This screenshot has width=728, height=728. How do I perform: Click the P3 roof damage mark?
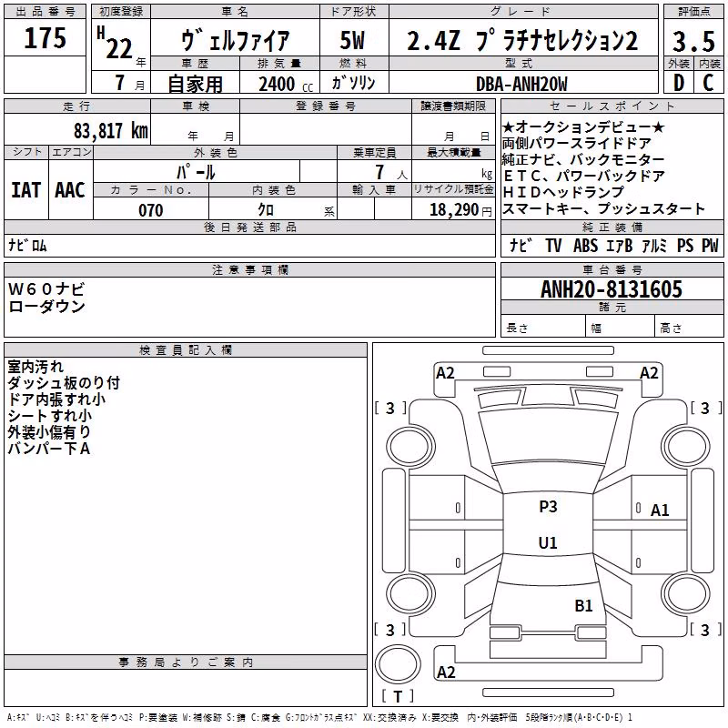548,507
